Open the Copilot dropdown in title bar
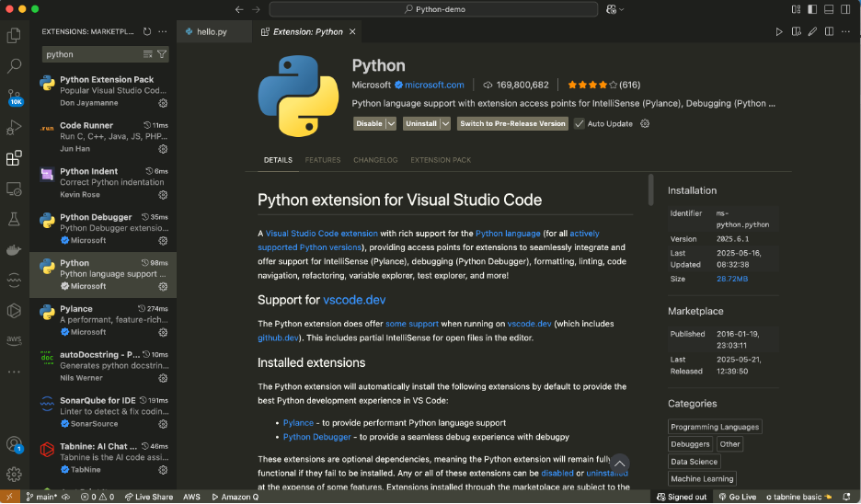Viewport: 861px width, 504px height. (x=622, y=9)
